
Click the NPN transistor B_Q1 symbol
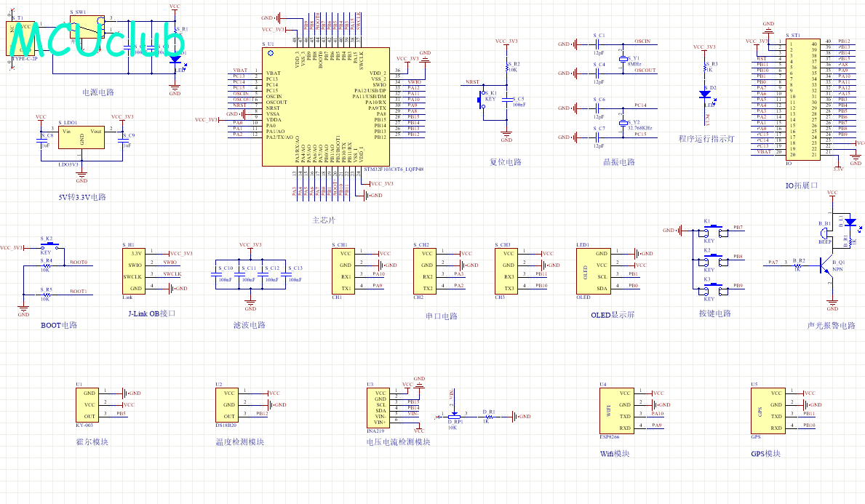pos(825,265)
